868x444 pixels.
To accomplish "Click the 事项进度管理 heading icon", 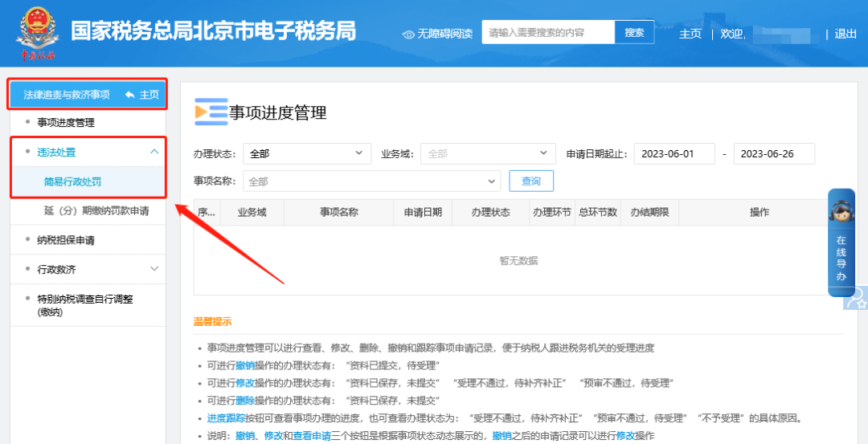I will (x=211, y=112).
